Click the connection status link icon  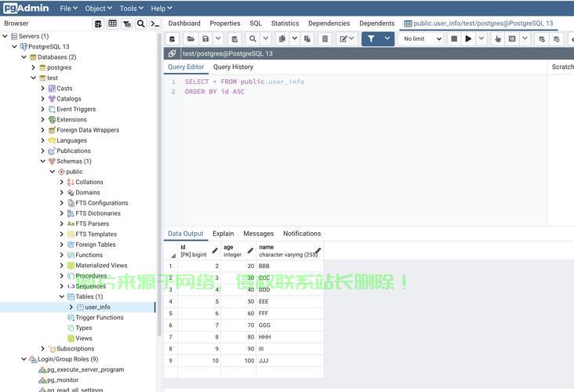pos(172,53)
